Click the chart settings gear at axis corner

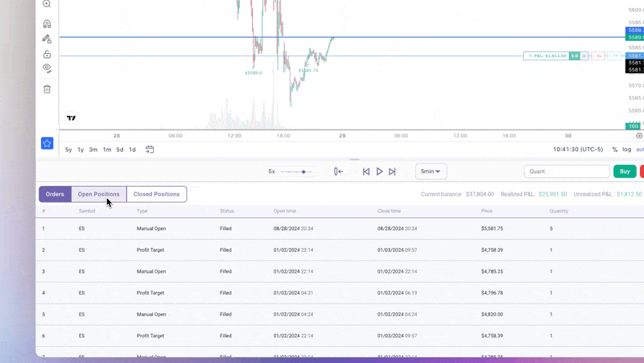[639, 135]
